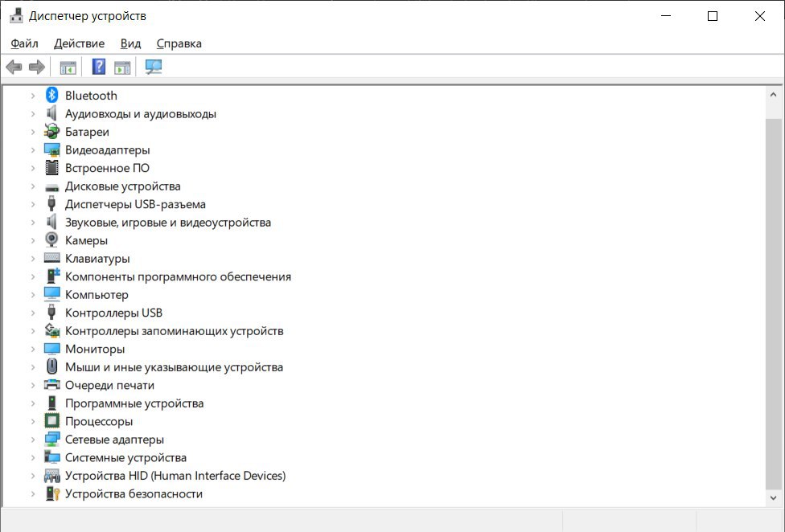Select the Диспетчеры USB-разъема label

click(x=135, y=204)
